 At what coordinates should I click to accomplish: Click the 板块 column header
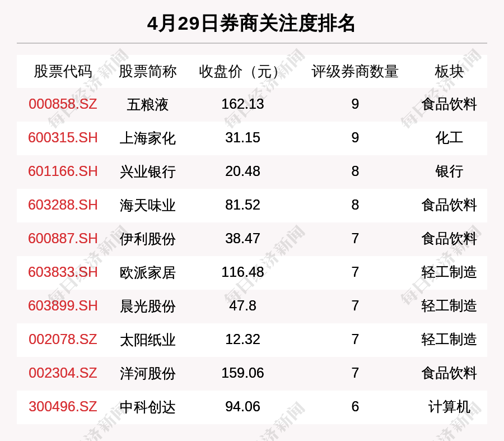(x=449, y=71)
